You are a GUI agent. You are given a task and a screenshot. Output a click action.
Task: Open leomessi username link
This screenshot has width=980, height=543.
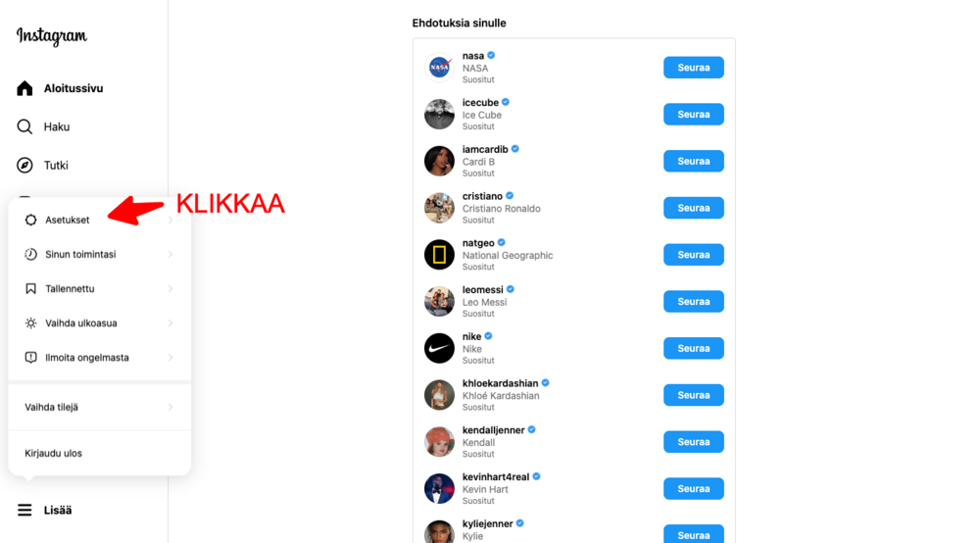pyautogui.click(x=482, y=289)
